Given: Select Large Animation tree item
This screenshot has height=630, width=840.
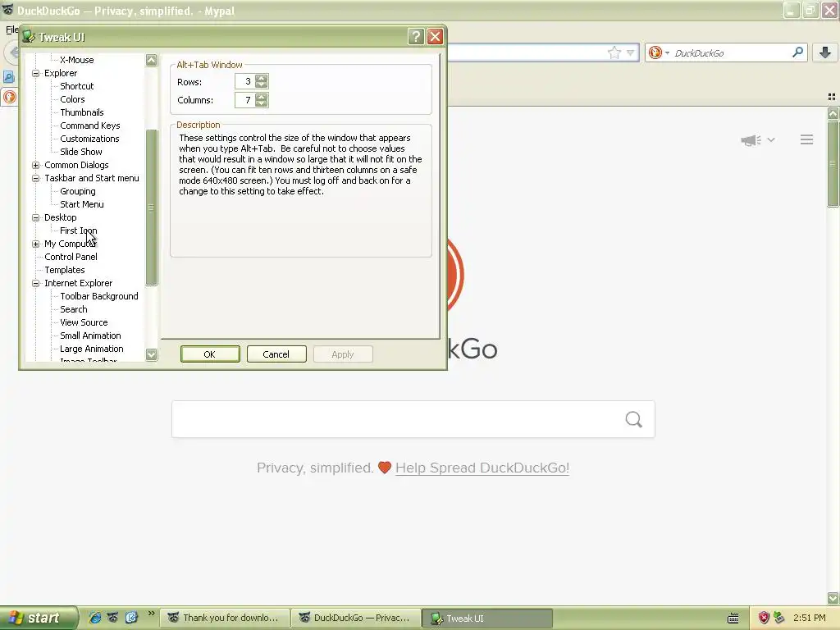Looking at the screenshot, I should pos(92,349).
